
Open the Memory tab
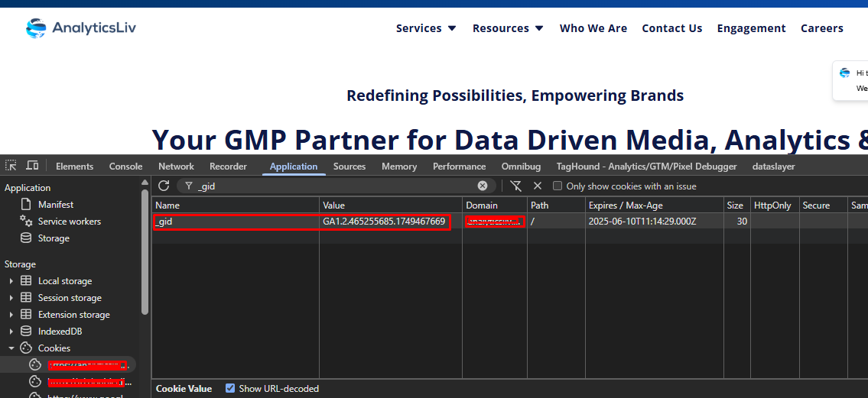coord(399,167)
